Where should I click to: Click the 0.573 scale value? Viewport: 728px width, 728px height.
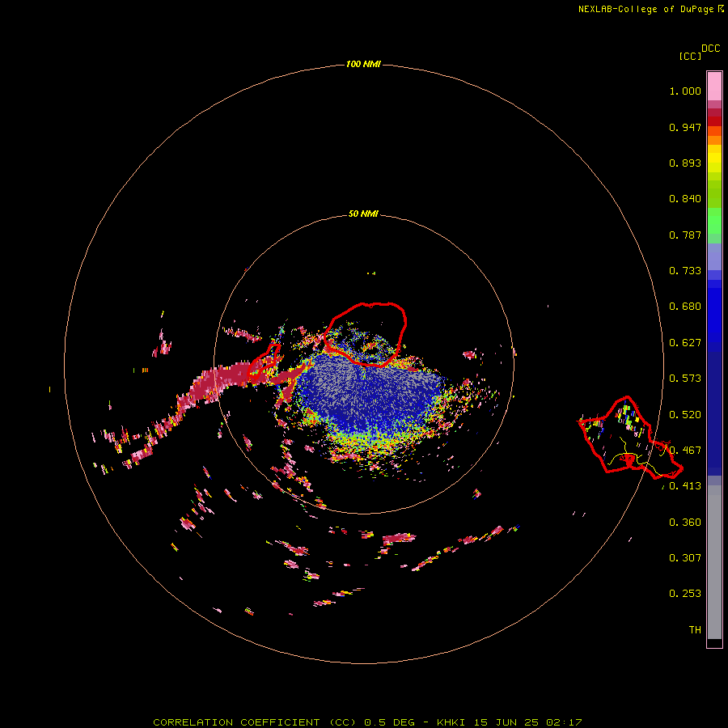point(685,379)
